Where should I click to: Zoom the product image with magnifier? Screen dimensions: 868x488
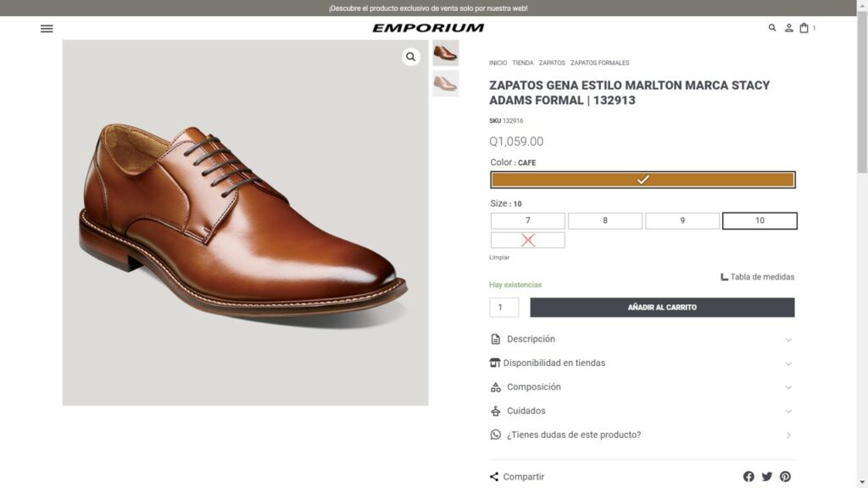(411, 57)
